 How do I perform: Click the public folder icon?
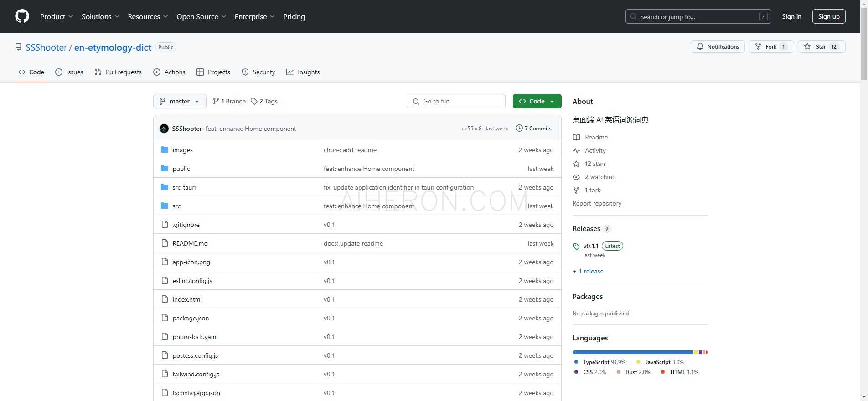(x=165, y=169)
